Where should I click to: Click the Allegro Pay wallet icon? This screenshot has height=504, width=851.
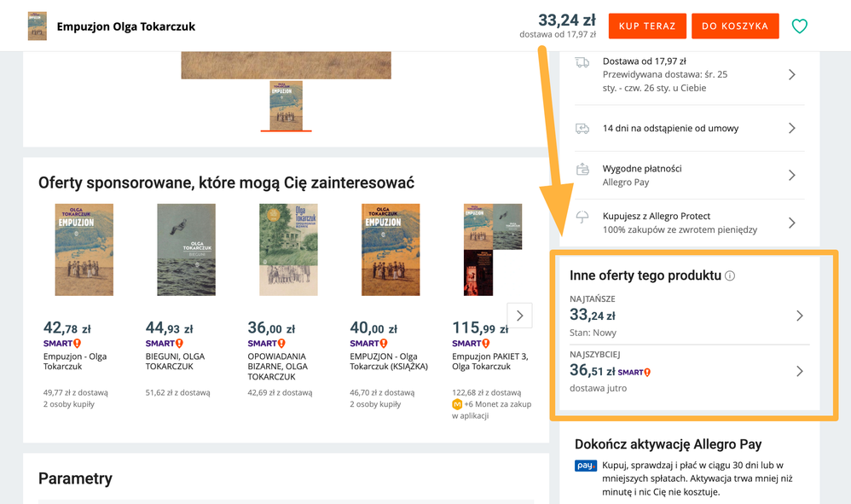582,169
